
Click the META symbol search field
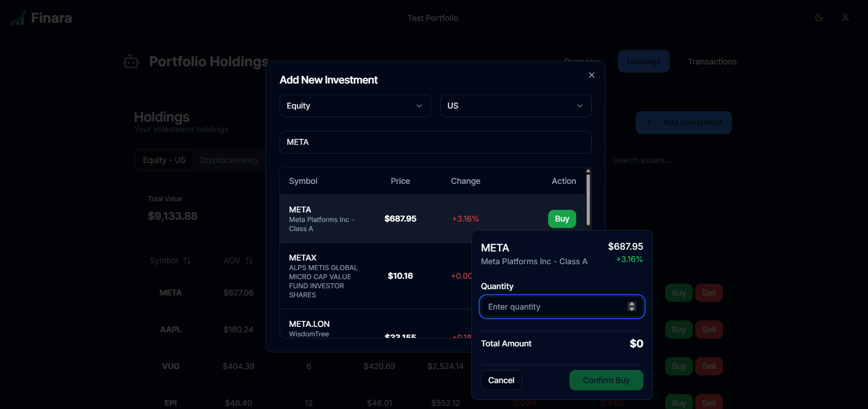click(436, 142)
